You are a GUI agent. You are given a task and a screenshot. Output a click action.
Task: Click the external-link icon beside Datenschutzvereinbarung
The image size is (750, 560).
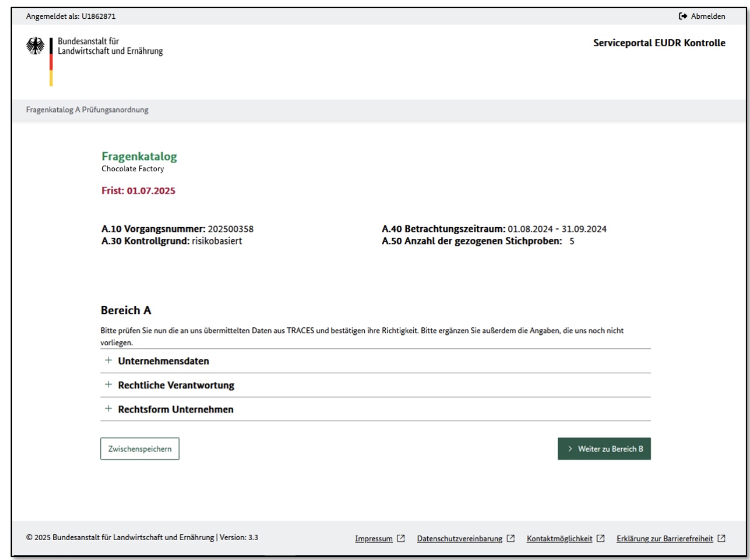pyautogui.click(x=511, y=538)
